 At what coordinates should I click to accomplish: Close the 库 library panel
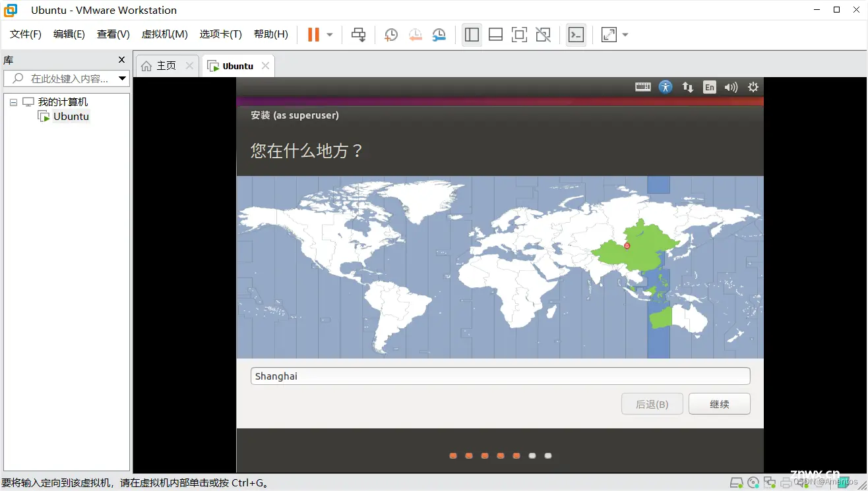pyautogui.click(x=121, y=60)
